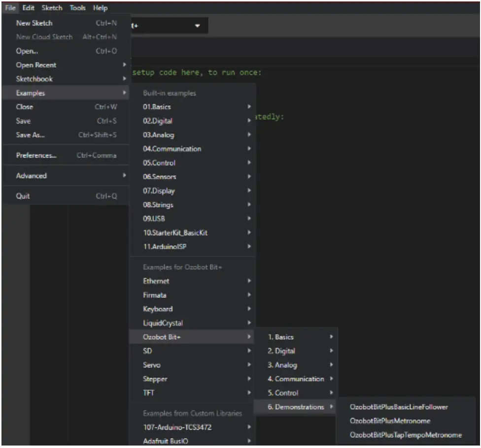Expand the 01.Basics examples

pos(193,107)
